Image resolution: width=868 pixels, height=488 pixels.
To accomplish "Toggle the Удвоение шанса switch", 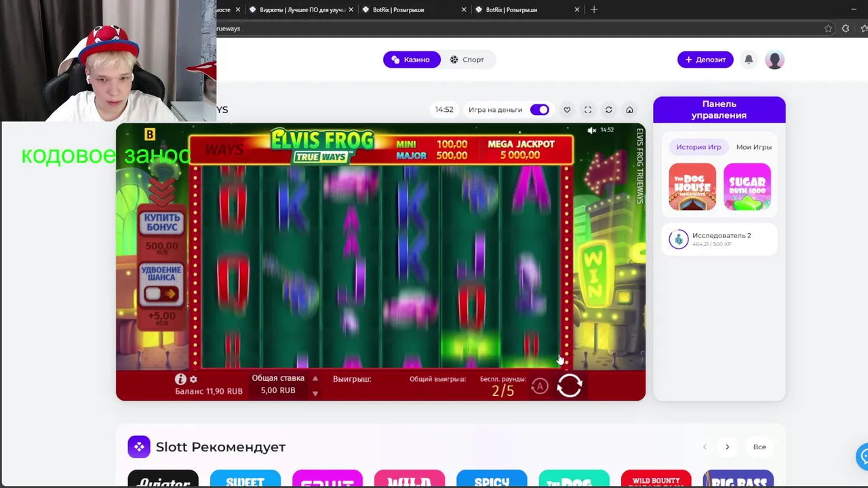I will [x=161, y=293].
